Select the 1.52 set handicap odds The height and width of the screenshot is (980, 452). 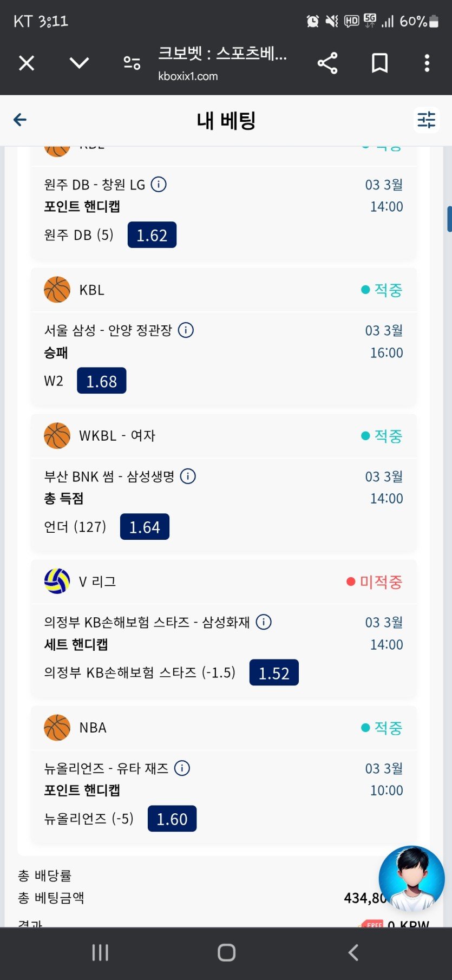(273, 673)
